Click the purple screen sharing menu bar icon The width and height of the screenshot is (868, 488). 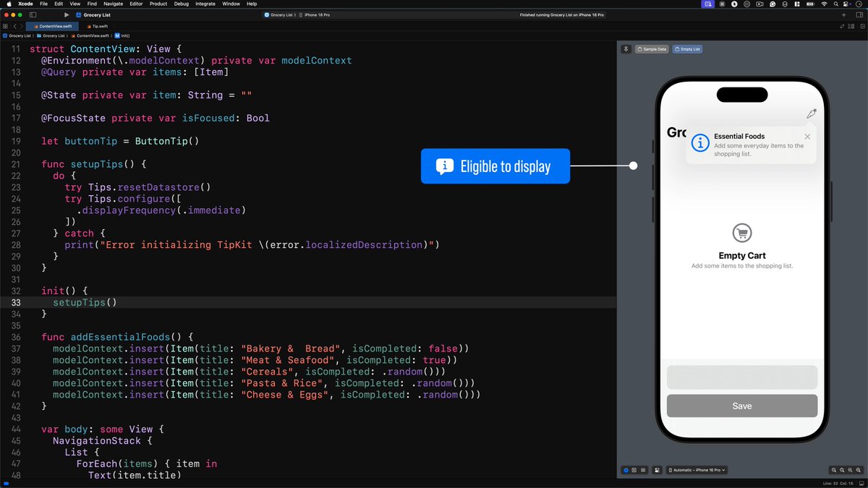tap(708, 4)
